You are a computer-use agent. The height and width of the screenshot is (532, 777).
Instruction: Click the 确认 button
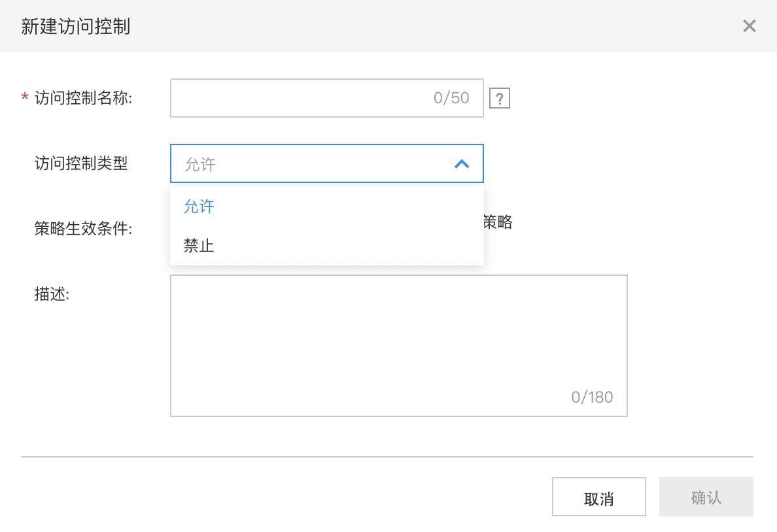click(706, 497)
